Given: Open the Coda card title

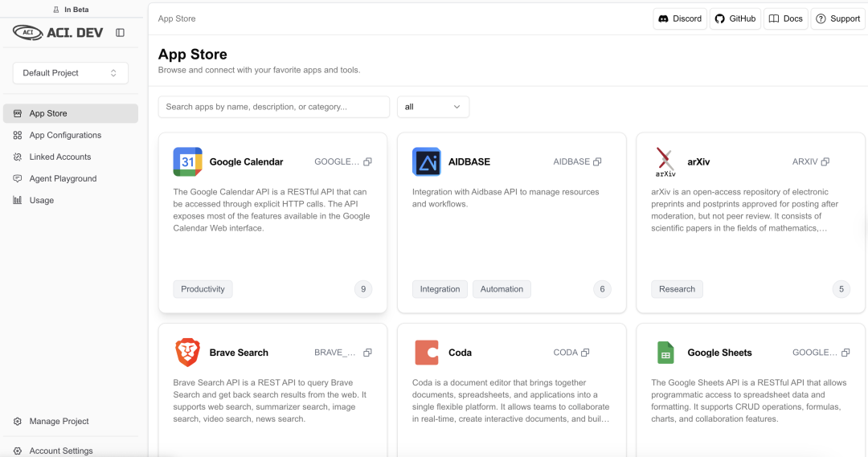Looking at the screenshot, I should pyautogui.click(x=460, y=353).
